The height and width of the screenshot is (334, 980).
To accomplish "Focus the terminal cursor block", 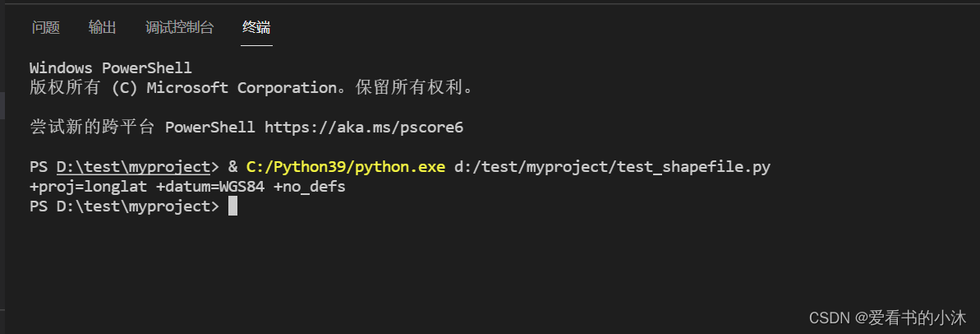I will coord(232,206).
